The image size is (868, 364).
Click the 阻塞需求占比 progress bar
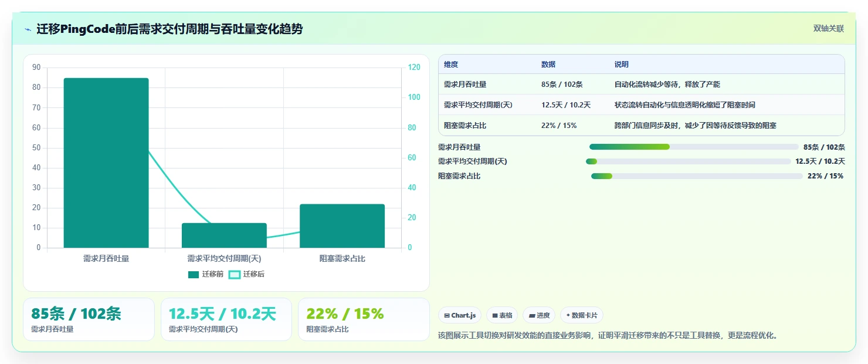[x=697, y=176]
